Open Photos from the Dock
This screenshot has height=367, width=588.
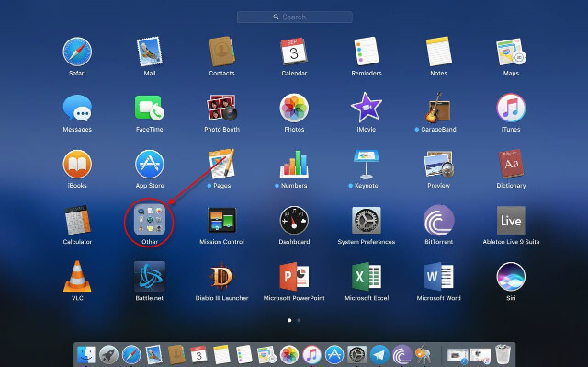[289, 355]
